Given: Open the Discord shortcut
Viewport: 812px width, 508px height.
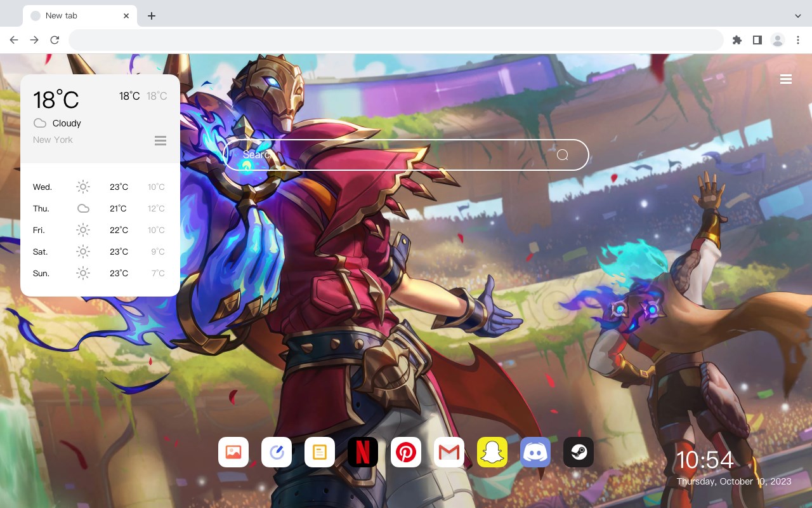Looking at the screenshot, I should (x=535, y=452).
